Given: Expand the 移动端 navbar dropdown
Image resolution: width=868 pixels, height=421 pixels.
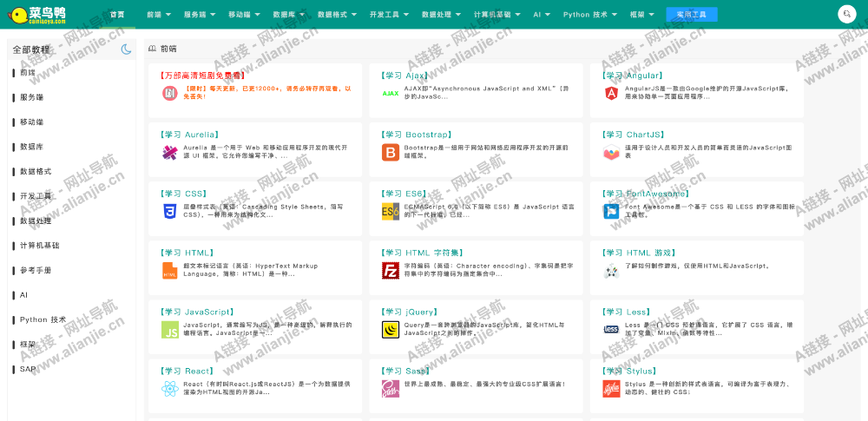Looking at the screenshot, I should coord(244,15).
